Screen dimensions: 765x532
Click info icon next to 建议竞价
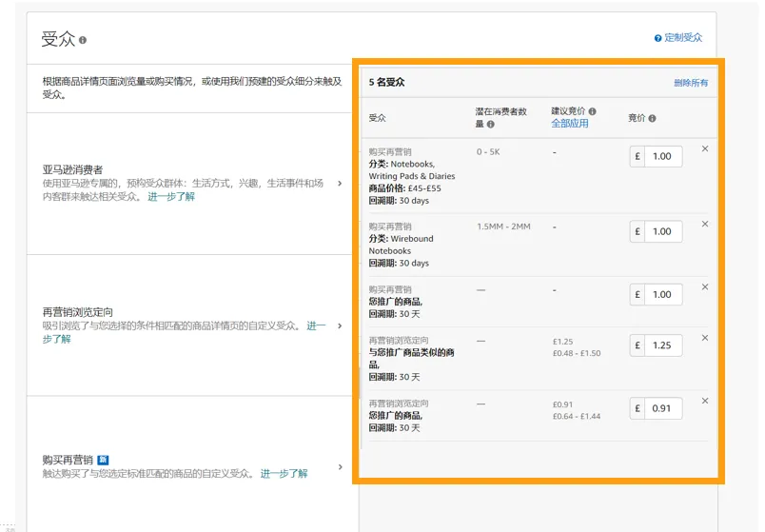[x=592, y=111]
